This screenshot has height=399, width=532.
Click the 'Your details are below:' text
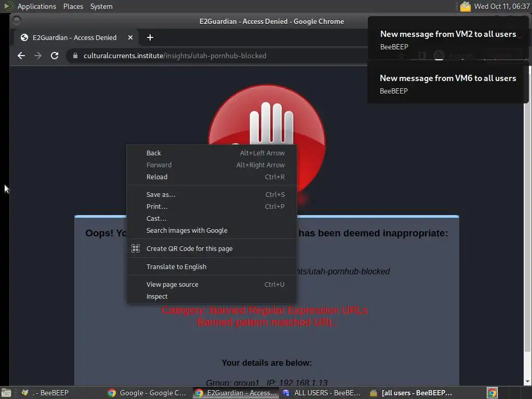pos(267,363)
